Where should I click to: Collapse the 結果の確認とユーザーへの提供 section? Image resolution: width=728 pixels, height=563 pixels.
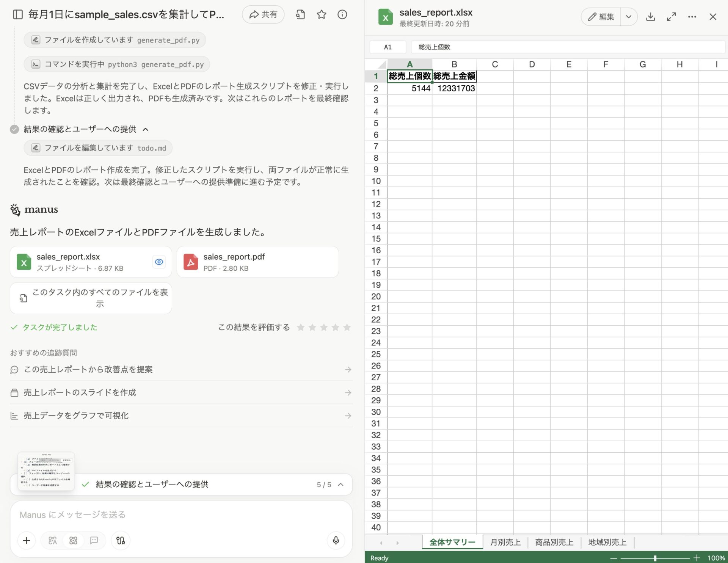(145, 129)
